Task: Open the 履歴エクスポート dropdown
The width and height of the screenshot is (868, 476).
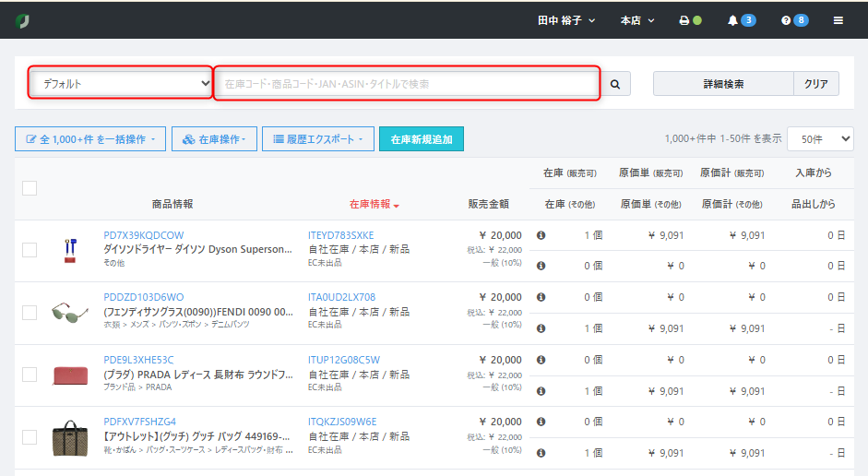Action: 317,139
